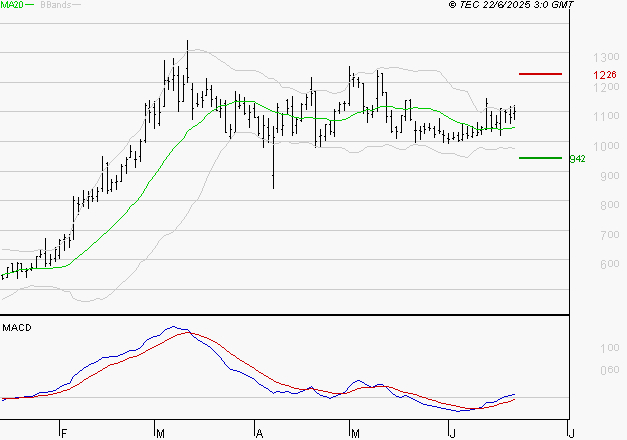Click the MACD panel label

17,328
